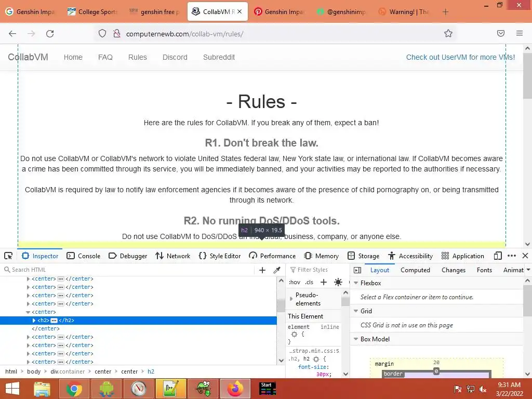Open devtools customize ellipsis menu

click(512, 256)
